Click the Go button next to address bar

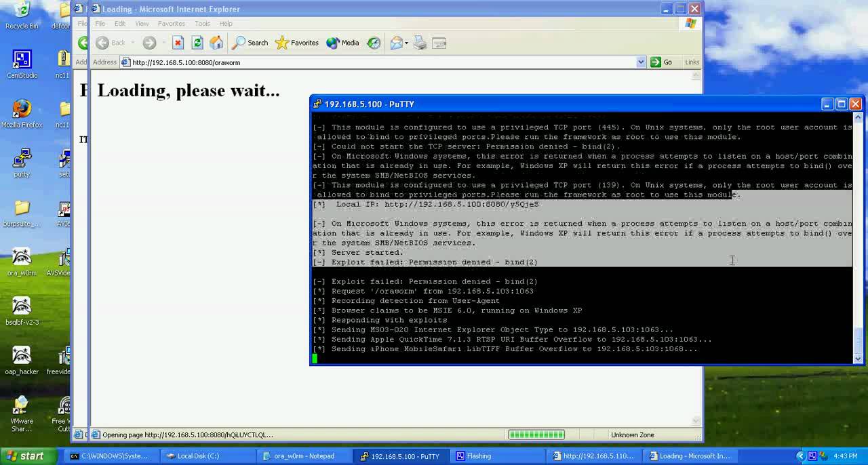[661, 62]
